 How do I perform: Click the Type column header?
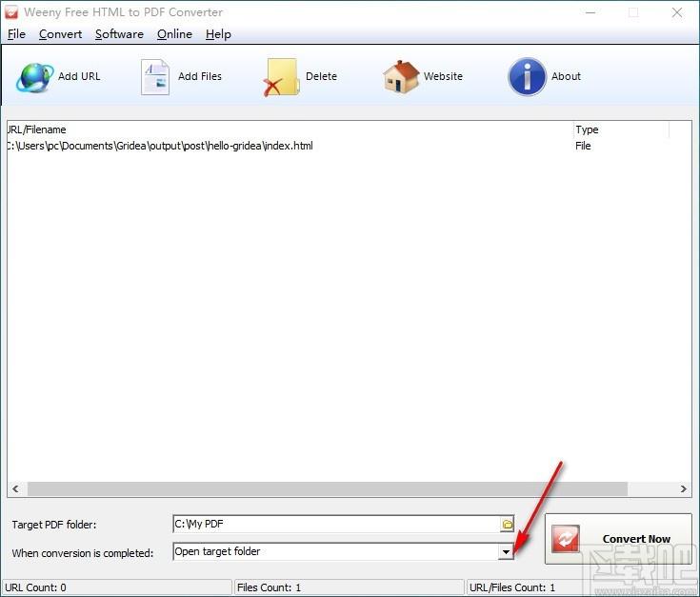pos(621,129)
